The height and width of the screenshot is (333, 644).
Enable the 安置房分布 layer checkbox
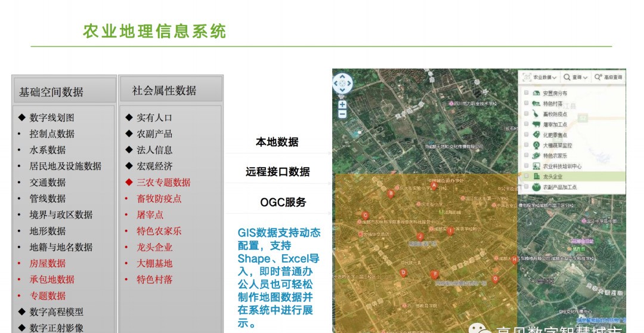click(x=526, y=93)
